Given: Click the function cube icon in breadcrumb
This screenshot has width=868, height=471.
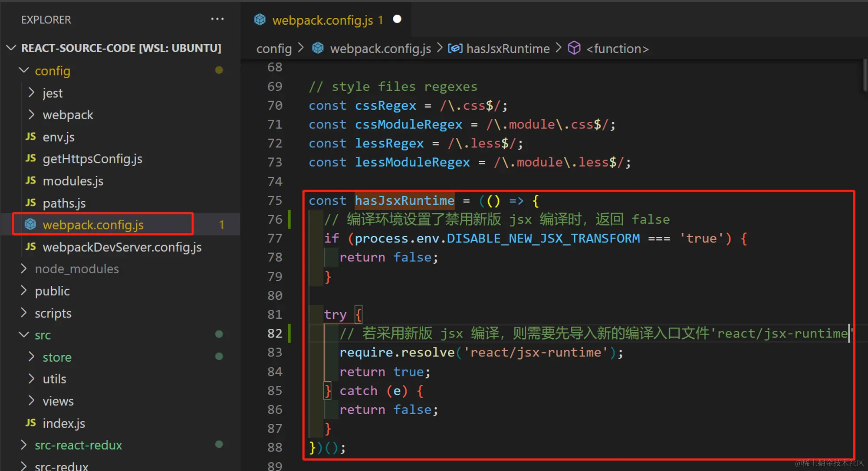Looking at the screenshot, I should [574, 48].
